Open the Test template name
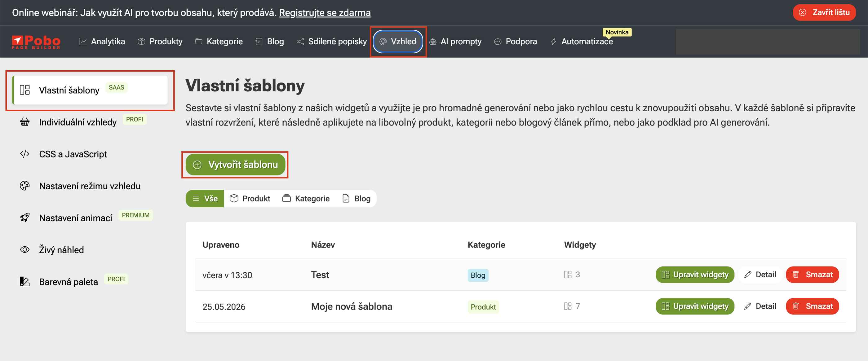The width and height of the screenshot is (868, 361). tap(320, 275)
